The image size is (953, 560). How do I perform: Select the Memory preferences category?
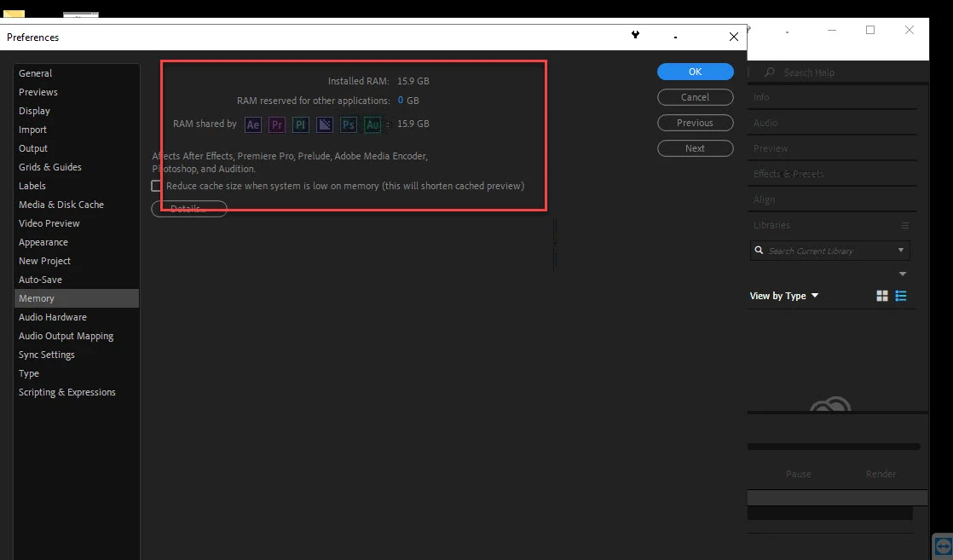coord(77,298)
